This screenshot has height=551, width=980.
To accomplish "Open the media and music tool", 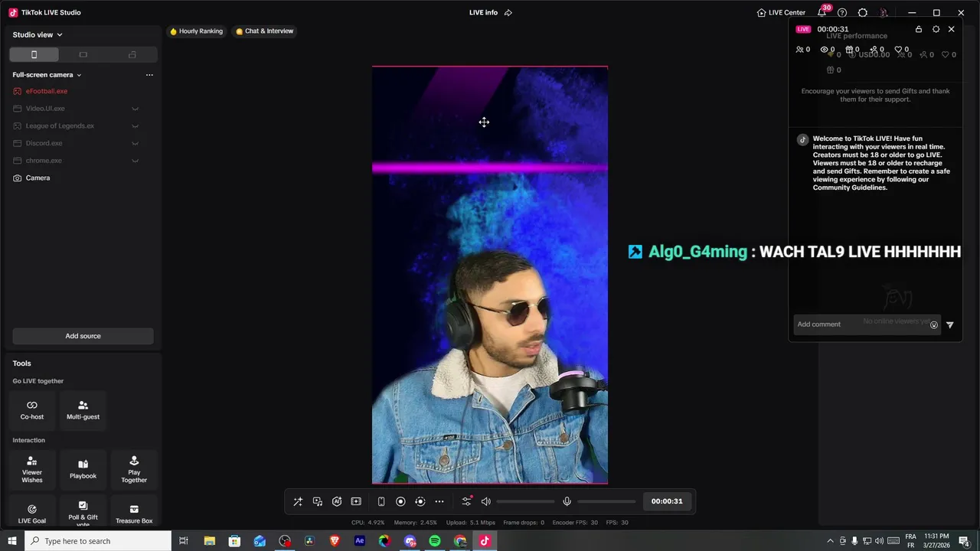I will [x=318, y=501].
